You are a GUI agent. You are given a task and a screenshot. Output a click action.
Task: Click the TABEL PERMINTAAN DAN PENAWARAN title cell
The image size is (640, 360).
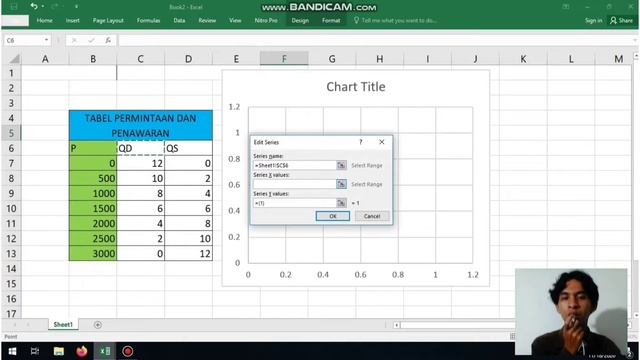[141, 125]
